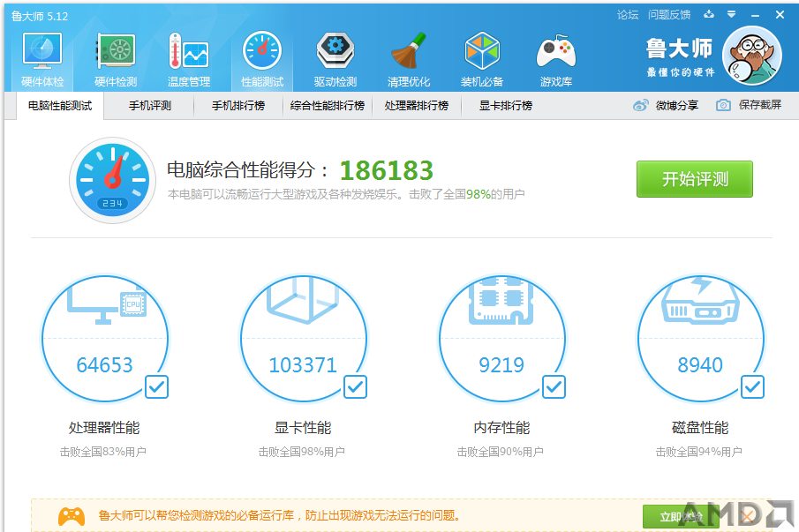The height and width of the screenshot is (532, 799).
Task: Click the 鲁大师 mascot avatar
Action: (752, 56)
